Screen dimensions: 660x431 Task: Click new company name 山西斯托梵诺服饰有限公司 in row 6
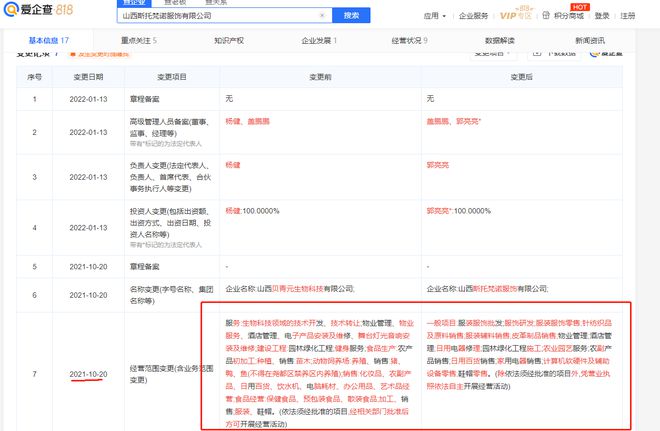(503, 289)
